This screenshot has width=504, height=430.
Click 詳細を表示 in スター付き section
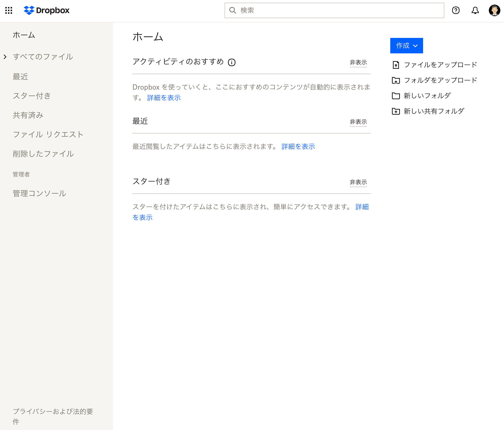pyautogui.click(x=362, y=207)
